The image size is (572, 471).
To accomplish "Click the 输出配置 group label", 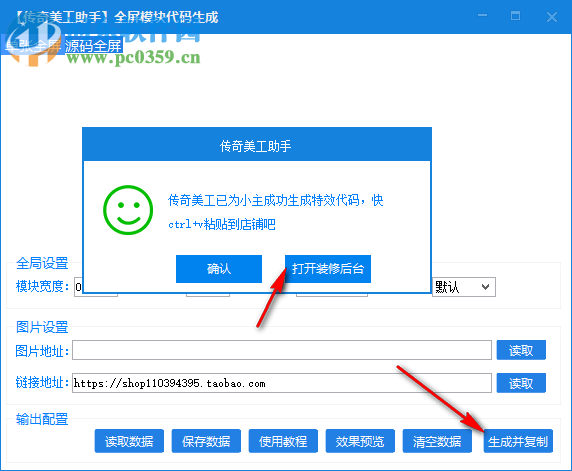I will [x=42, y=419].
